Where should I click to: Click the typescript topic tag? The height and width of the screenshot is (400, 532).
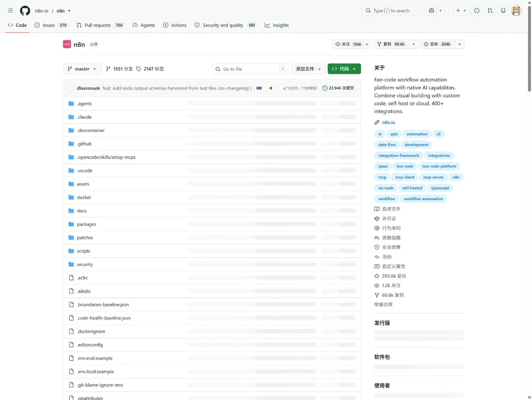tap(440, 188)
